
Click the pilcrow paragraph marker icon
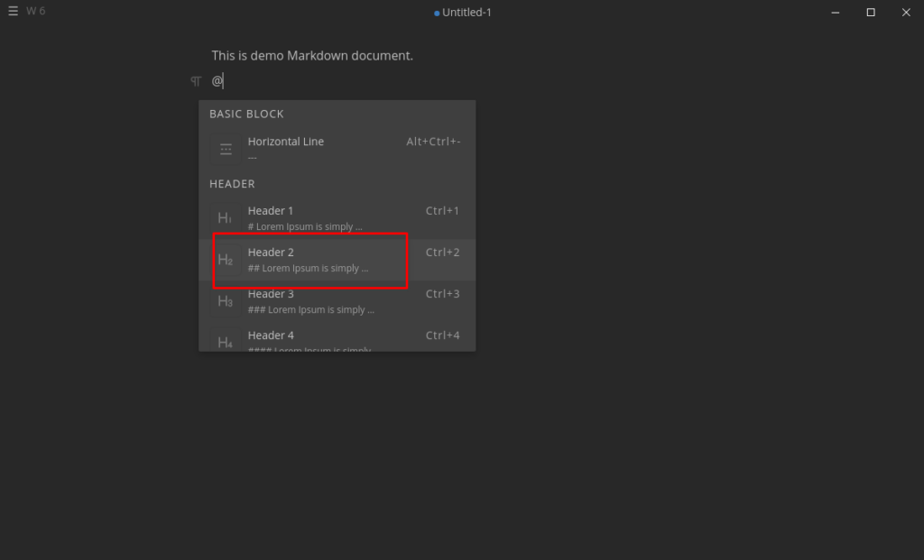point(195,80)
